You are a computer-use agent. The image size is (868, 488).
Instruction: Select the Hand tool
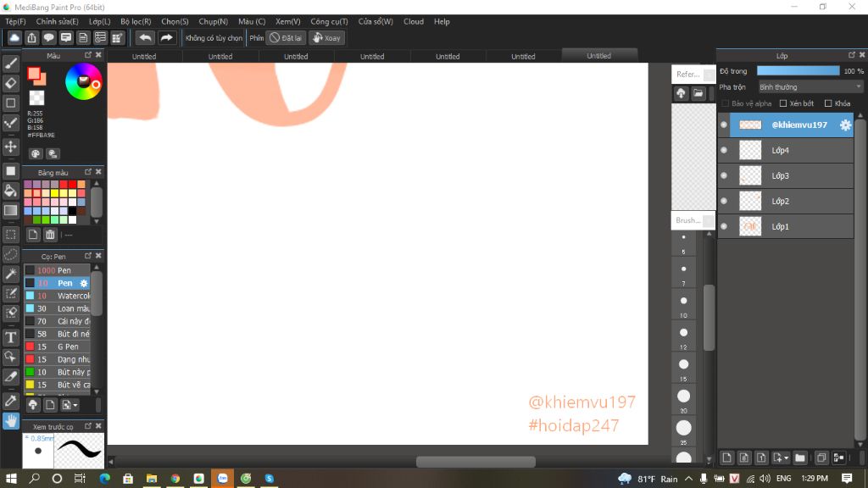point(10,421)
